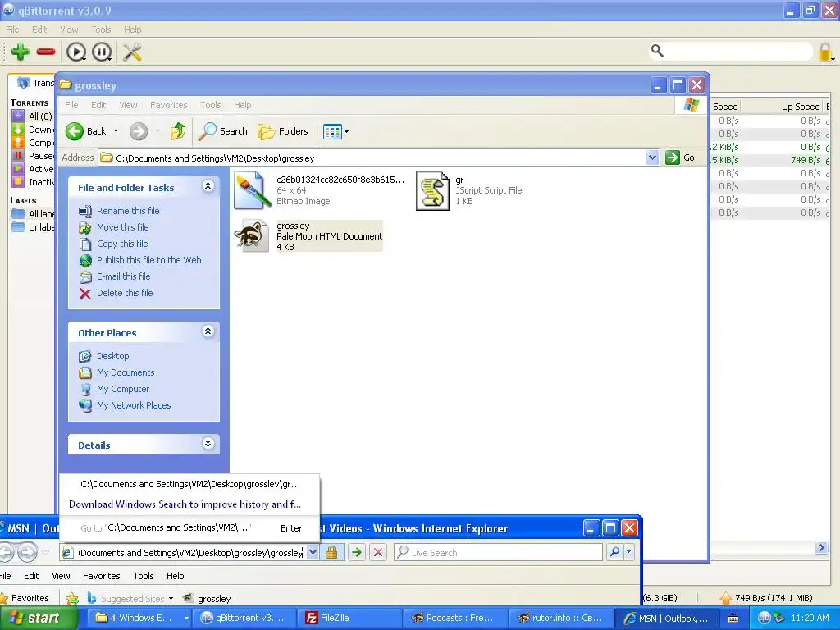Click qBittorrent's Resume (play) icon
Viewport: 840px width, 630px height.
pos(76,52)
